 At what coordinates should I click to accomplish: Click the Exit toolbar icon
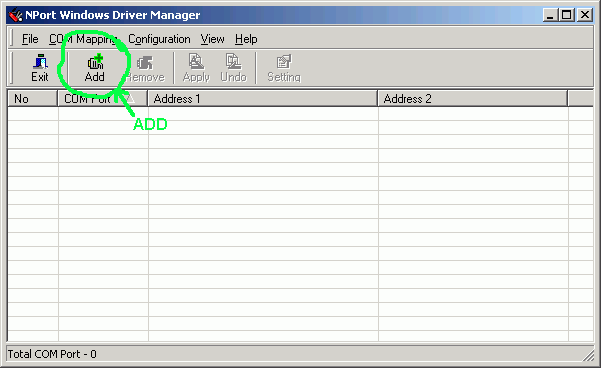click(40, 68)
